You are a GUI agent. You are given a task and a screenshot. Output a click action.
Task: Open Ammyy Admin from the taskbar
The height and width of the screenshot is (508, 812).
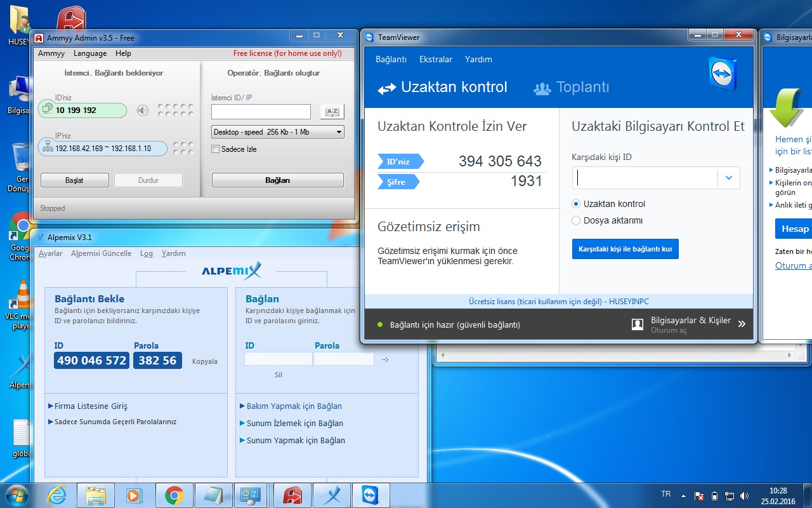[292, 495]
